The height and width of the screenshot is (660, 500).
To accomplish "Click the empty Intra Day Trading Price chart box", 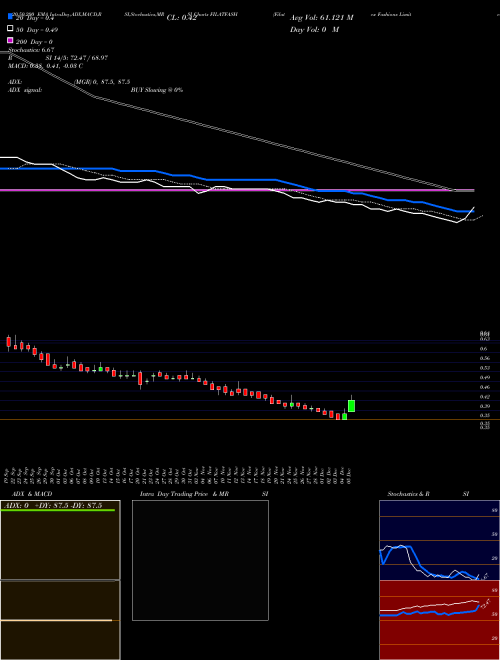I will 200,560.
